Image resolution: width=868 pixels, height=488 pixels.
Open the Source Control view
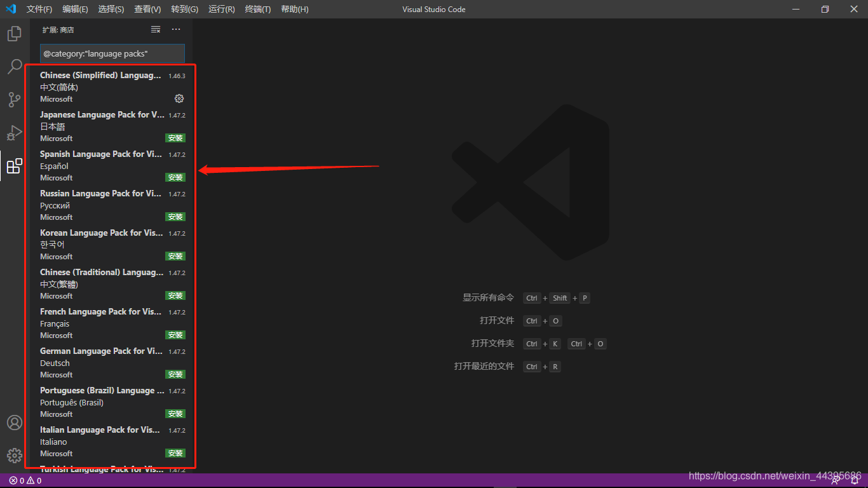(15, 100)
